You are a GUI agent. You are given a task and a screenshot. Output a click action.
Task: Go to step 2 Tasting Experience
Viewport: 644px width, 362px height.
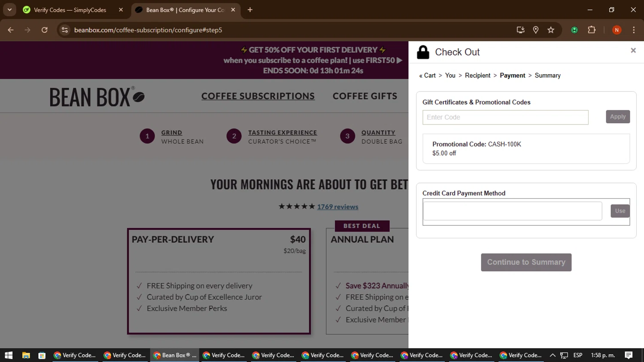click(x=283, y=133)
